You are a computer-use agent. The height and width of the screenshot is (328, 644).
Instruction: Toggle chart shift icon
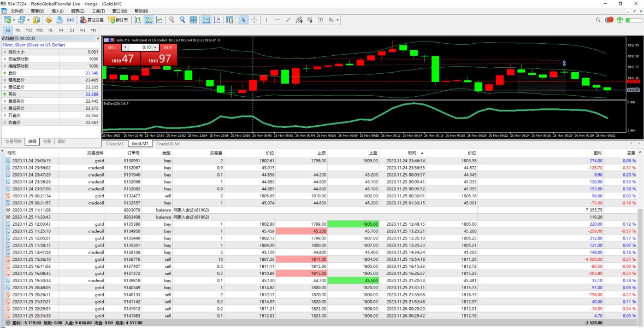[217, 20]
